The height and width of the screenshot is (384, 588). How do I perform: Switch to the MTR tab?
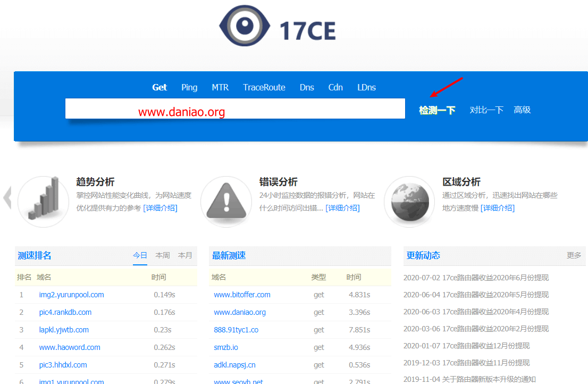tap(220, 87)
